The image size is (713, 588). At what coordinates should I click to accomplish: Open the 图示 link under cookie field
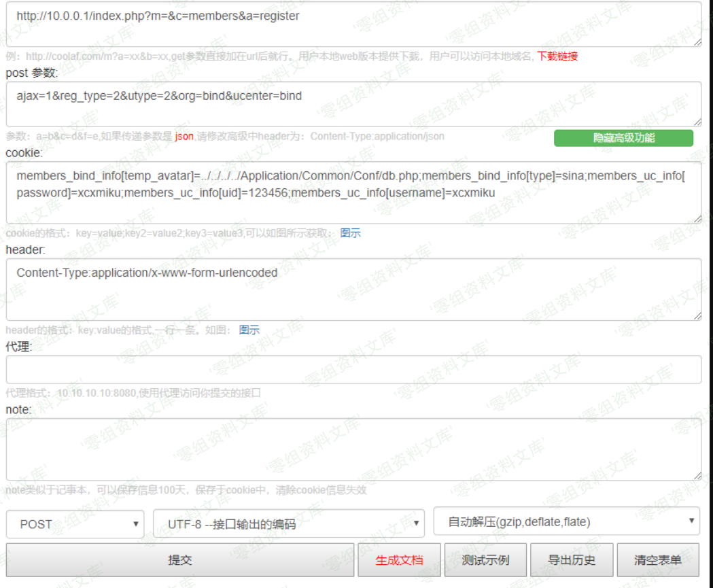[351, 233]
